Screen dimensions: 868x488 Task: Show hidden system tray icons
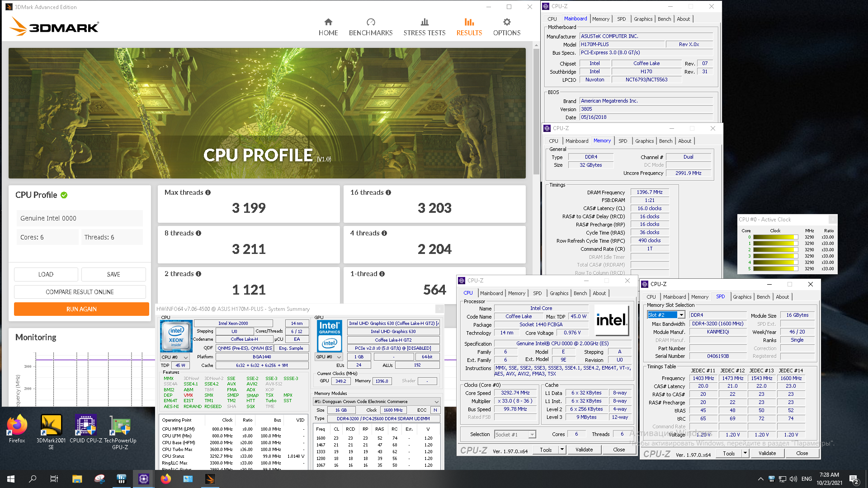[x=760, y=479]
